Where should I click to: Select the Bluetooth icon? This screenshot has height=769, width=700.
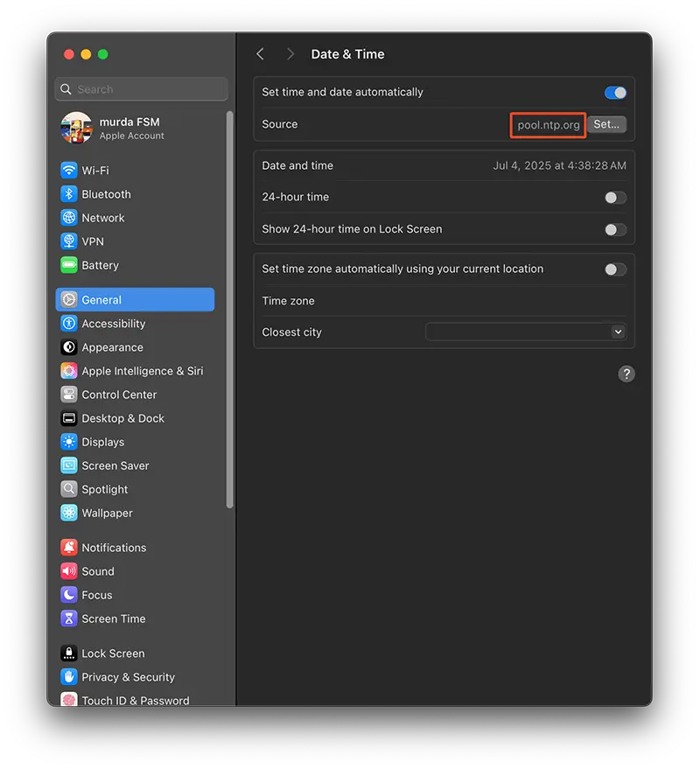[68, 194]
